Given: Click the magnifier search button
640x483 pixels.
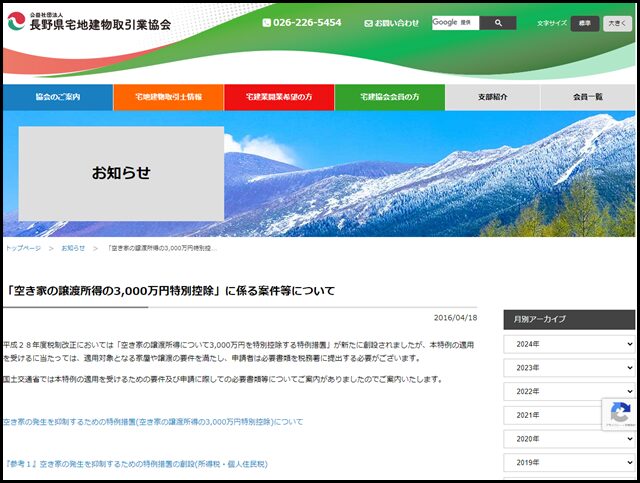Looking at the screenshot, I should click(x=498, y=23).
